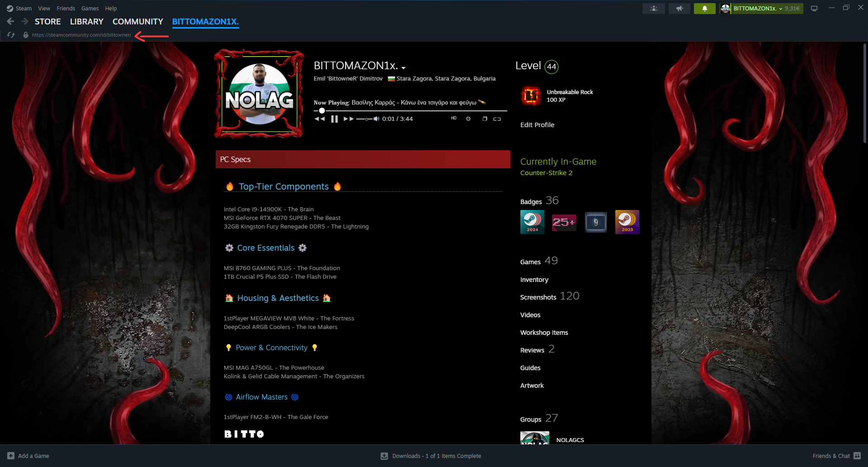Open the Friends & Chat window icon

(x=857, y=456)
